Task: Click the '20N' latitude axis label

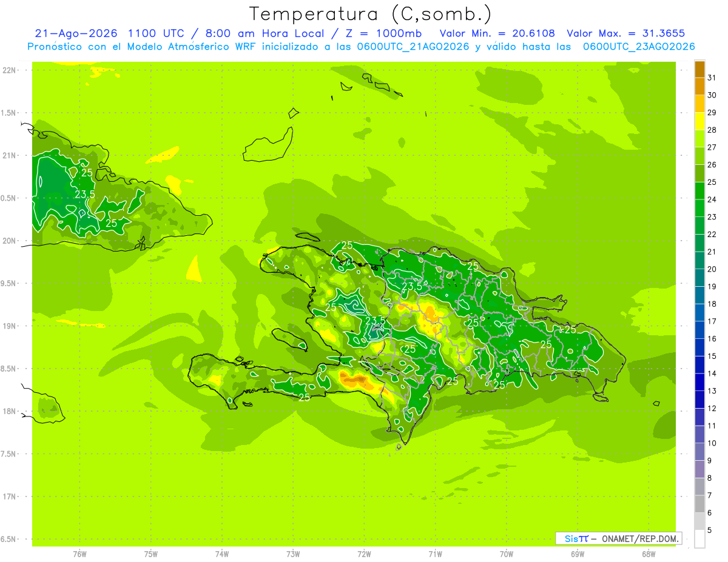Action: (10, 241)
